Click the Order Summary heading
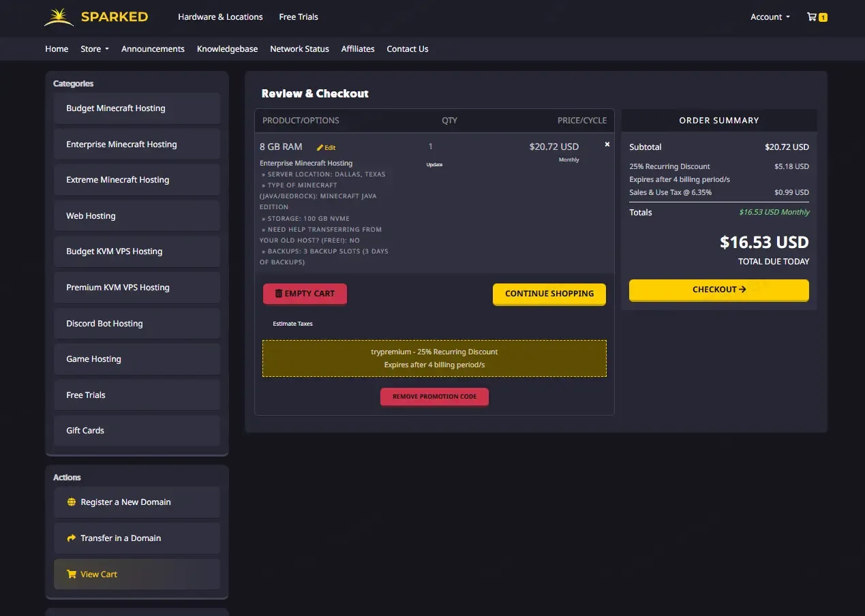This screenshot has height=616, width=865. coord(719,121)
